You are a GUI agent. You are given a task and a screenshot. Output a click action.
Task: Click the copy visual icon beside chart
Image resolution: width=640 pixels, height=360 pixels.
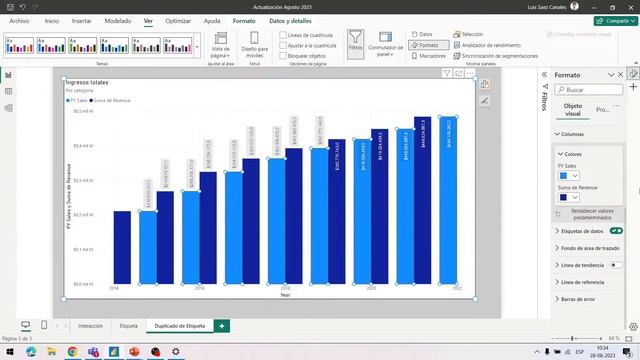pyautogui.click(x=484, y=84)
